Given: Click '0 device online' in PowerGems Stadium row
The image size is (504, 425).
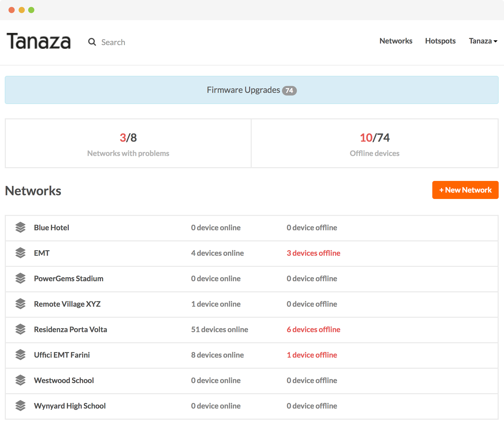Looking at the screenshot, I should pyautogui.click(x=216, y=279).
